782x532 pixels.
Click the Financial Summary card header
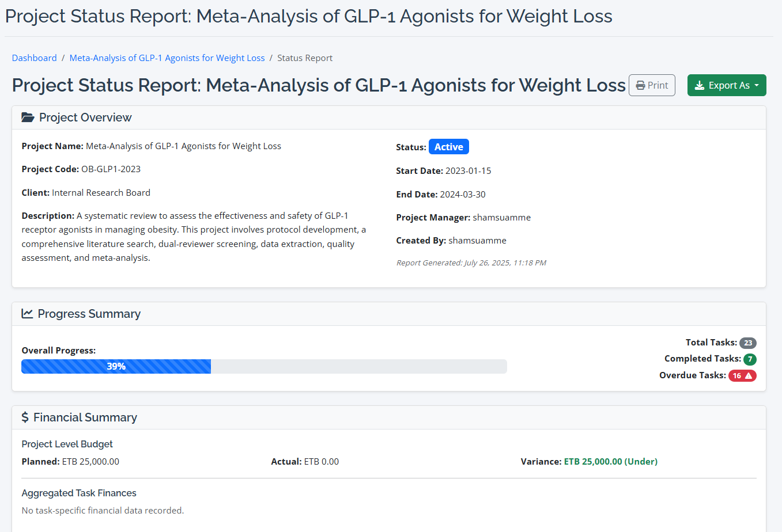(389, 417)
